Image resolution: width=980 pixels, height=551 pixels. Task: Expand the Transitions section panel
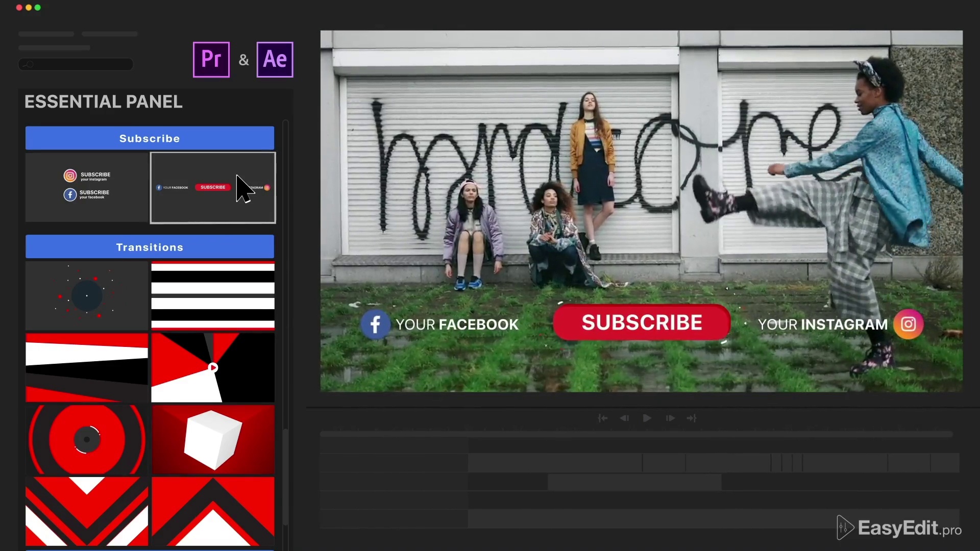click(150, 247)
